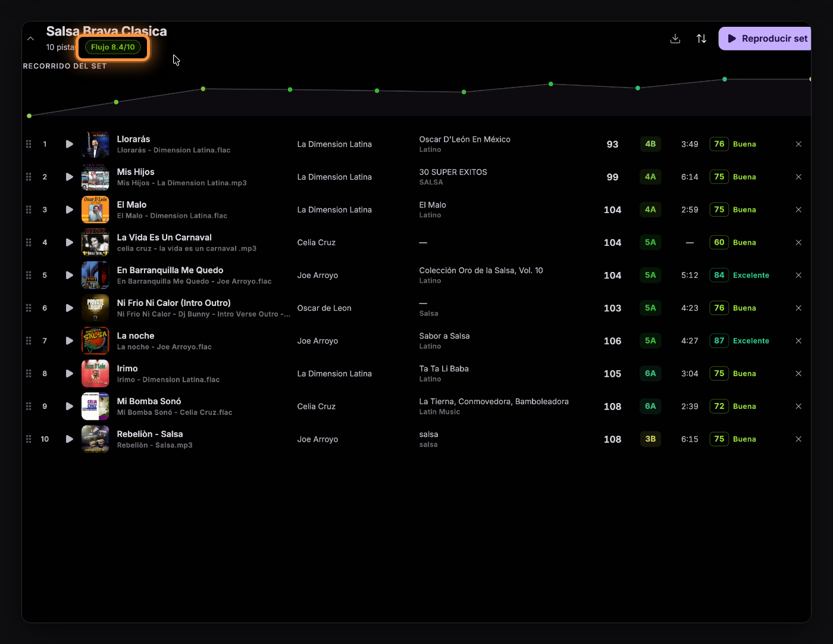Click drag handle for Rebeliòn - Salsa
This screenshot has height=644, width=833.
pyautogui.click(x=29, y=439)
